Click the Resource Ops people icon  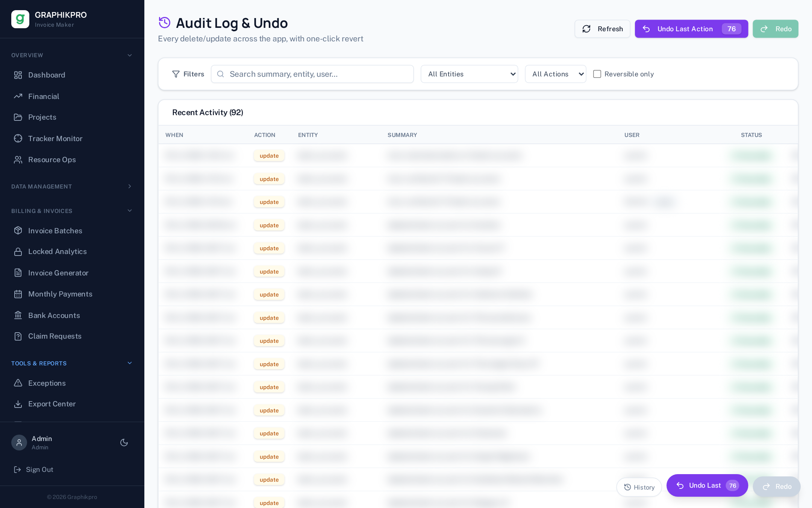18,160
